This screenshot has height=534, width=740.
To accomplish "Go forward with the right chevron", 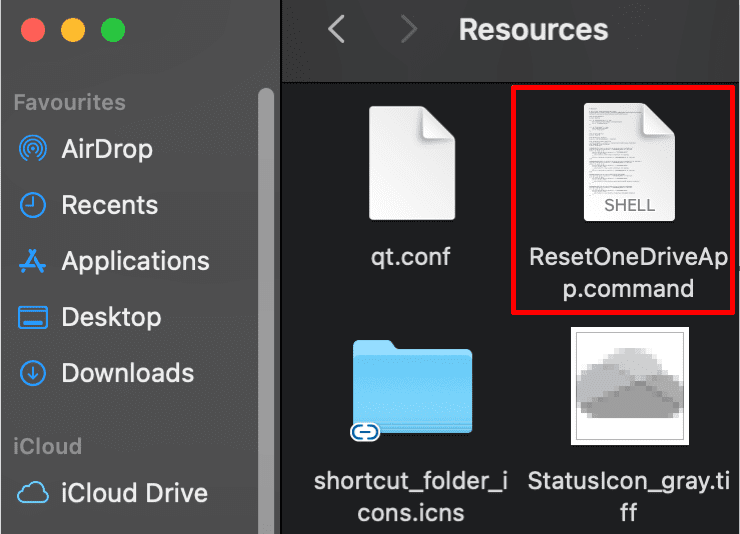I will click(x=408, y=30).
